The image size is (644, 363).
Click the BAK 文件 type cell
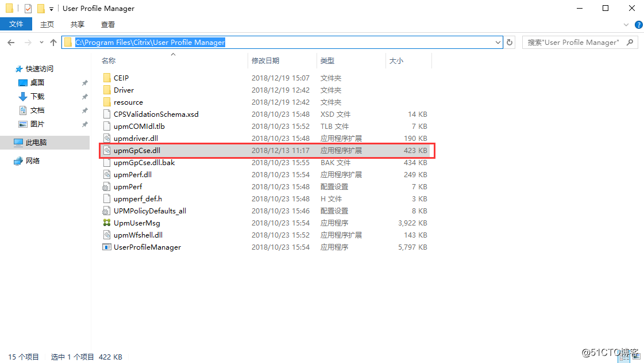coord(336,163)
